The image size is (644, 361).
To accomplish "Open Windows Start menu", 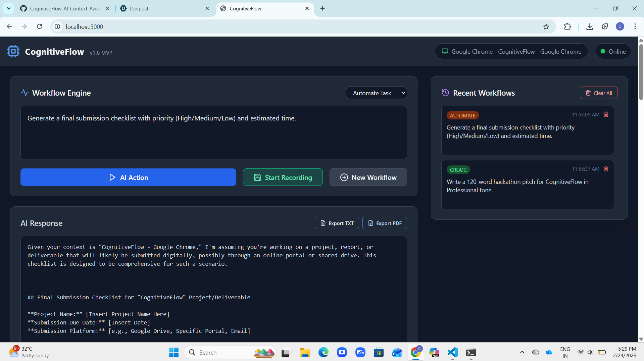I will click(174, 352).
